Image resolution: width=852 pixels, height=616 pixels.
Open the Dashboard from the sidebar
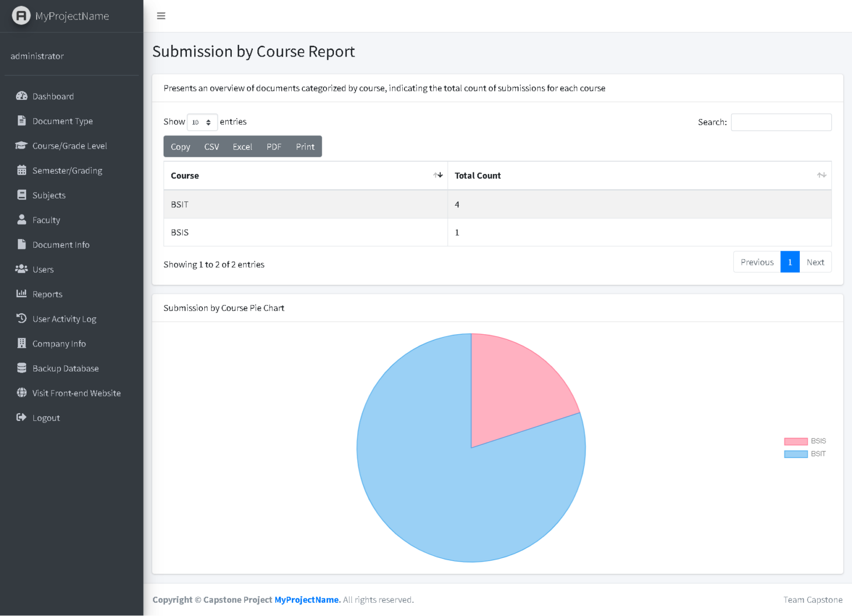[x=22, y=96]
